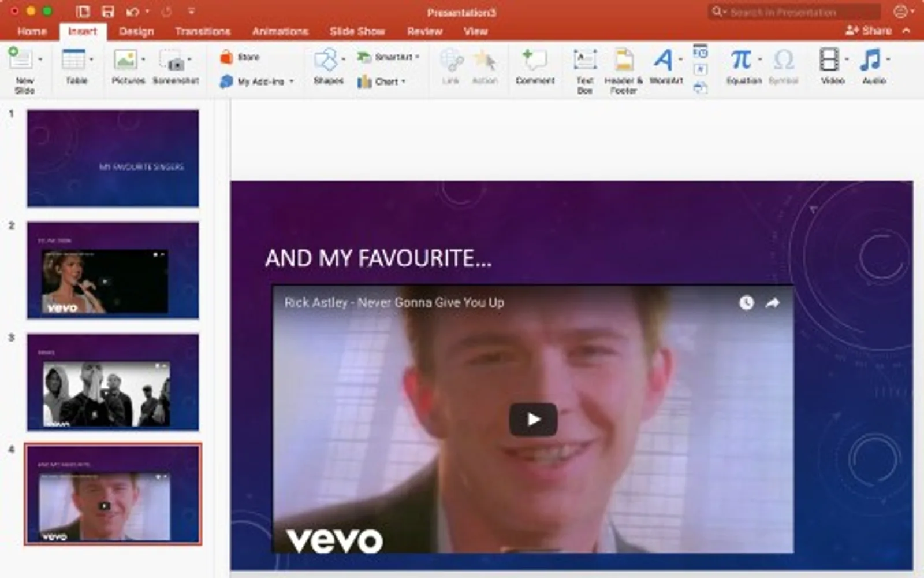Click the New Slide icon
This screenshot has height=578, width=924.
(x=20, y=59)
